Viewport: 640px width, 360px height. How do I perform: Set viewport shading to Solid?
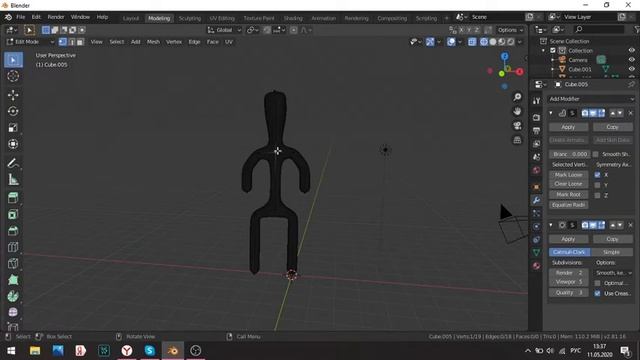493,42
